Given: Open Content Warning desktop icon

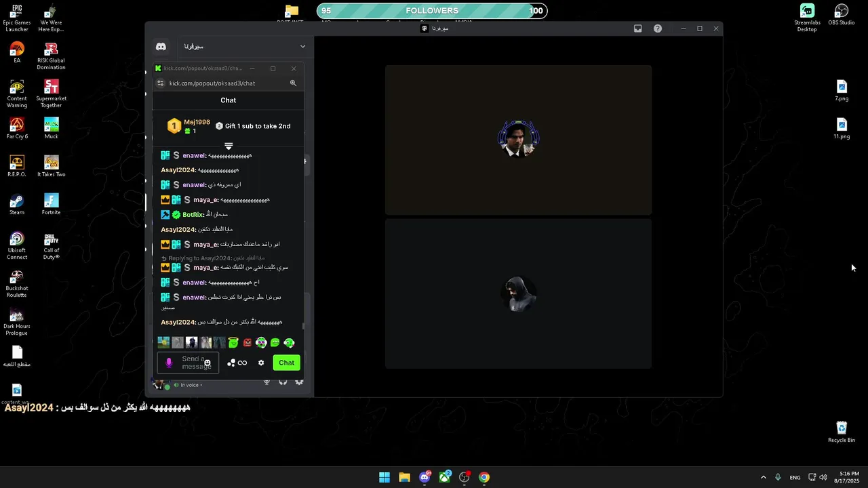Looking at the screenshot, I should click(x=17, y=94).
